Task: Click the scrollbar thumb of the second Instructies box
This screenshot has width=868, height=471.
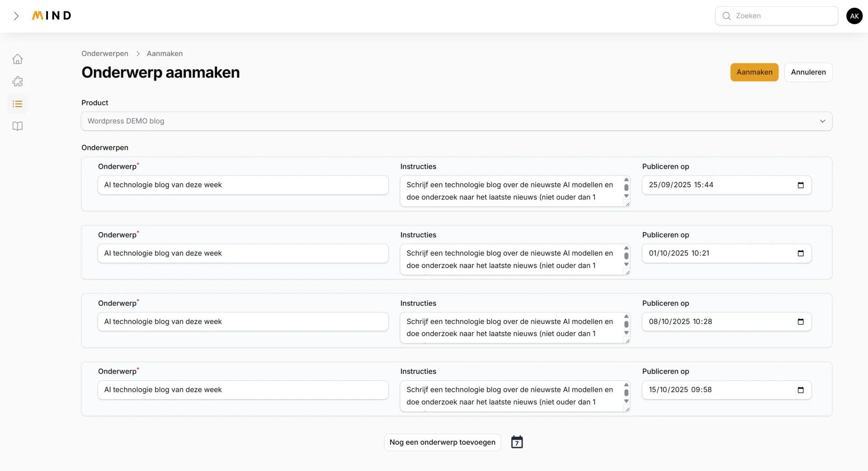Action: (626, 257)
